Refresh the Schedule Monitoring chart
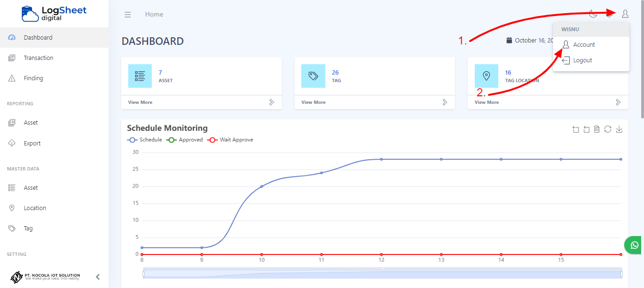The image size is (644, 288). point(608,129)
